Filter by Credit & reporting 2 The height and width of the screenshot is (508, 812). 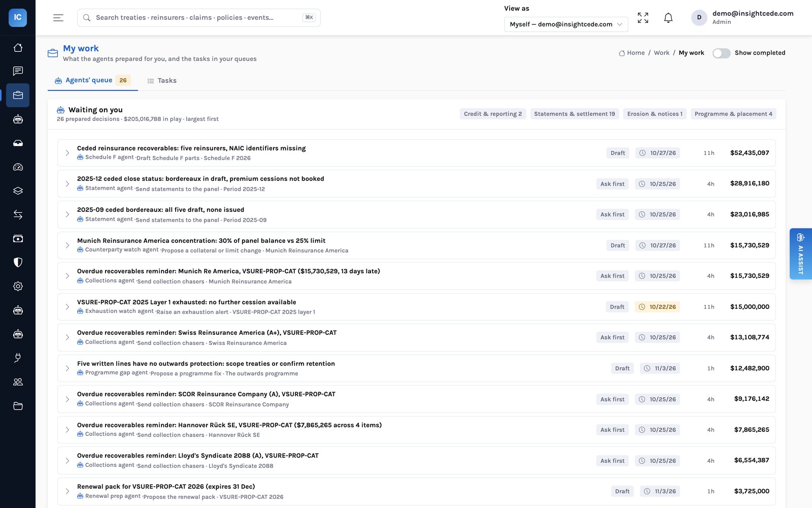[x=493, y=114]
